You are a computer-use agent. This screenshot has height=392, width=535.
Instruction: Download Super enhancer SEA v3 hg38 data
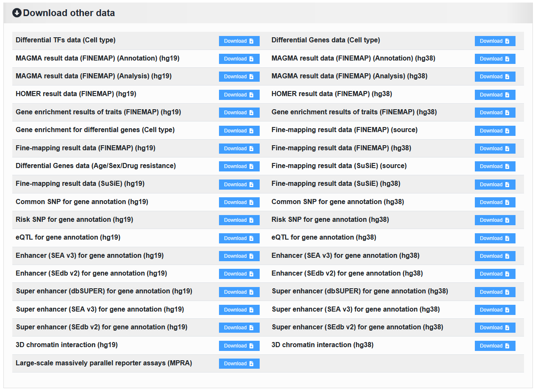point(495,310)
